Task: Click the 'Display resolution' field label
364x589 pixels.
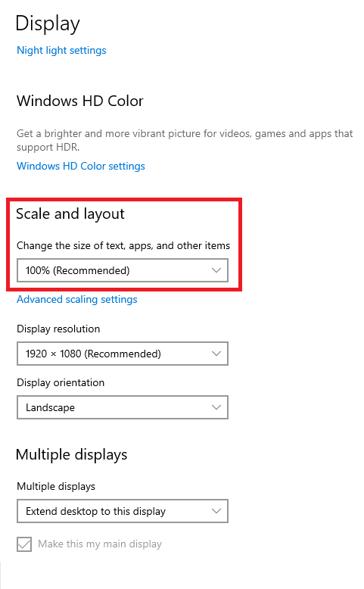Action: point(58,329)
